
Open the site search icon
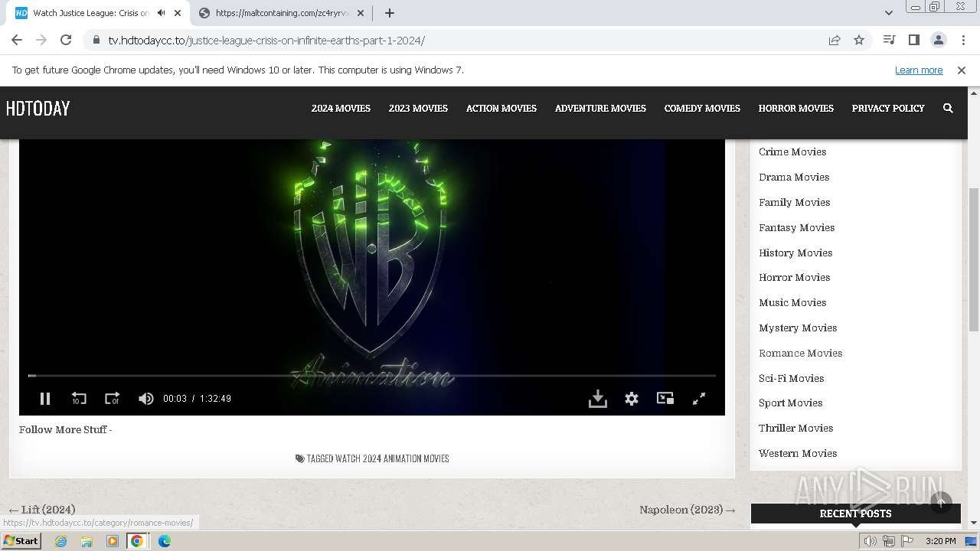pyautogui.click(x=948, y=108)
